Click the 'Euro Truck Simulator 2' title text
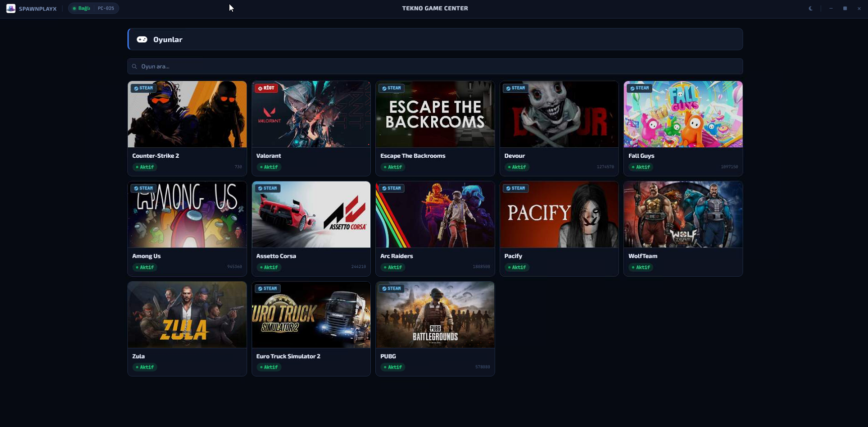Image resolution: width=868 pixels, height=427 pixels. [288, 356]
